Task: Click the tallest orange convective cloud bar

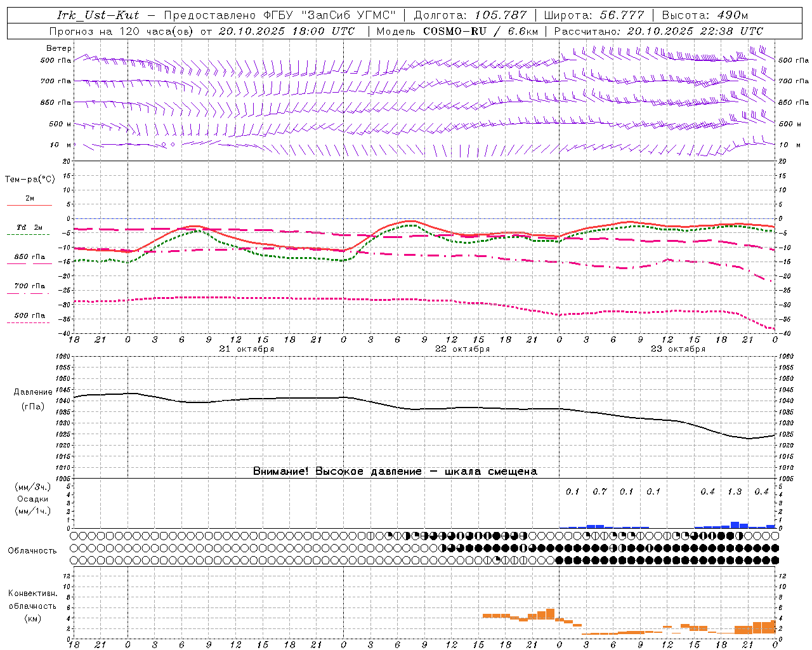Action: (550, 614)
